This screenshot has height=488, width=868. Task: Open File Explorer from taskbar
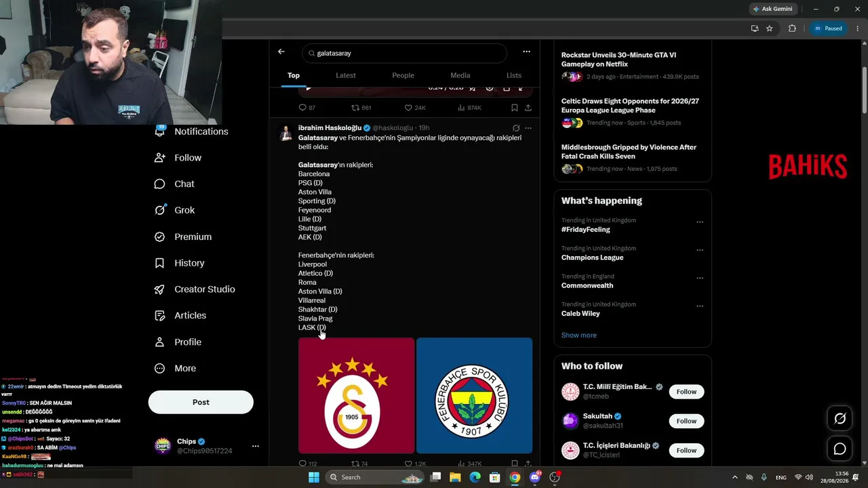[455, 477]
